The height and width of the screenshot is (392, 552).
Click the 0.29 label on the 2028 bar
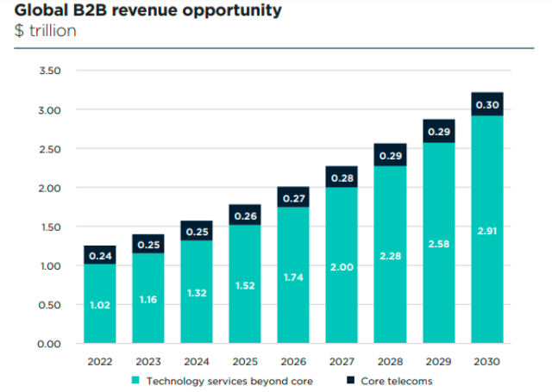pos(391,156)
